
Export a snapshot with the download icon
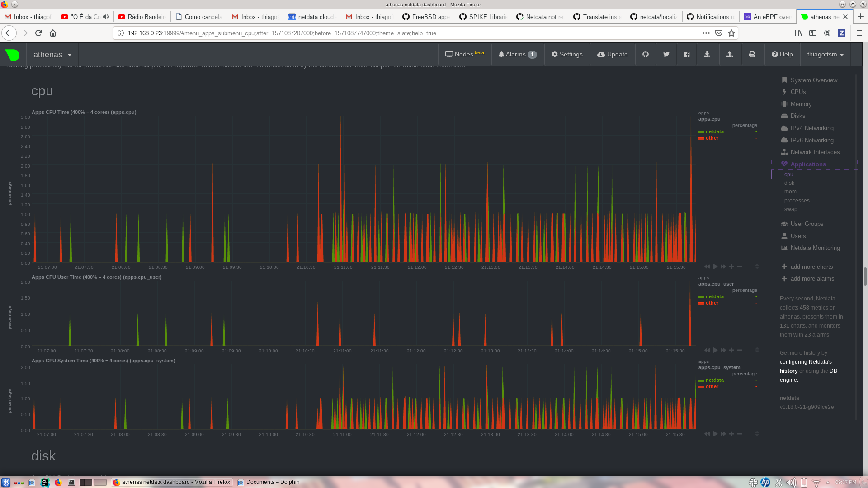pos(708,54)
